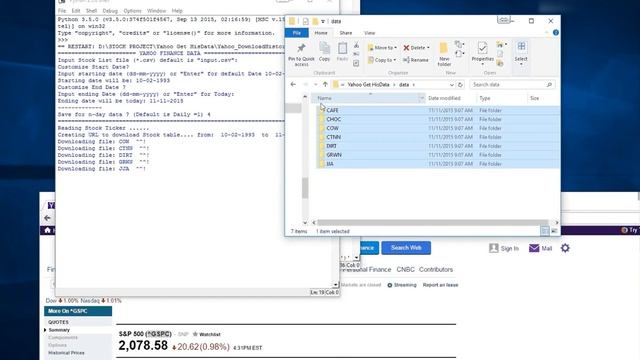The width and height of the screenshot is (640, 360).
Task: Click the Explorer navigation pane scrollbar thumb
Action: coord(304,188)
